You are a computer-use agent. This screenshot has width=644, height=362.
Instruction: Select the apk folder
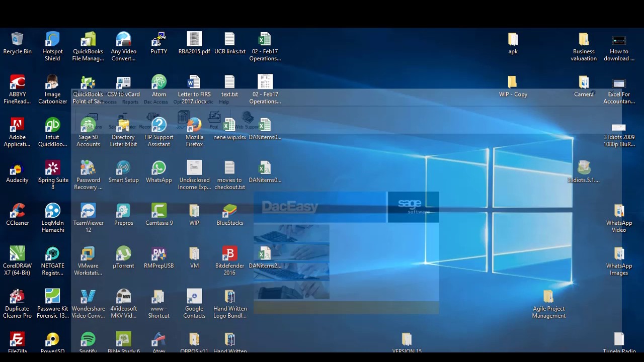point(513,43)
